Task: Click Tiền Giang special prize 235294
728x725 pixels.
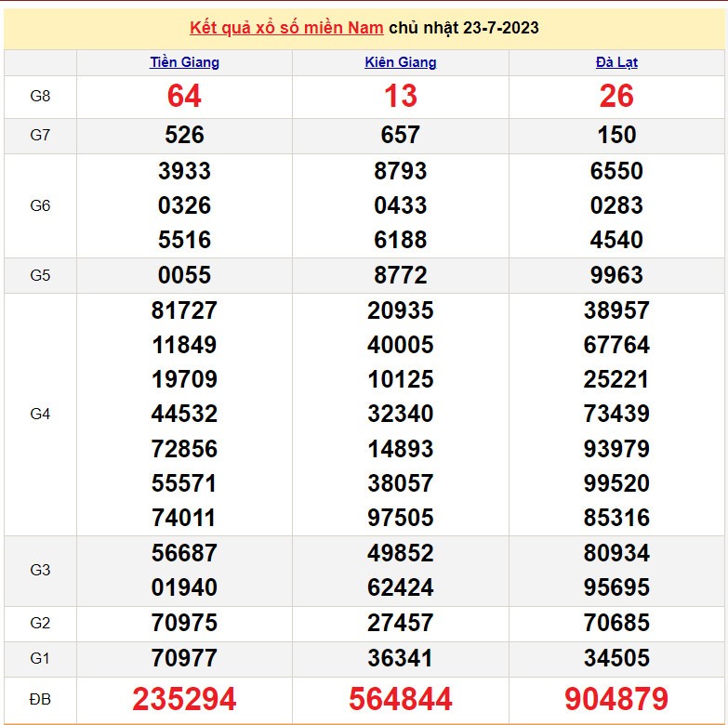Action: click(x=184, y=699)
